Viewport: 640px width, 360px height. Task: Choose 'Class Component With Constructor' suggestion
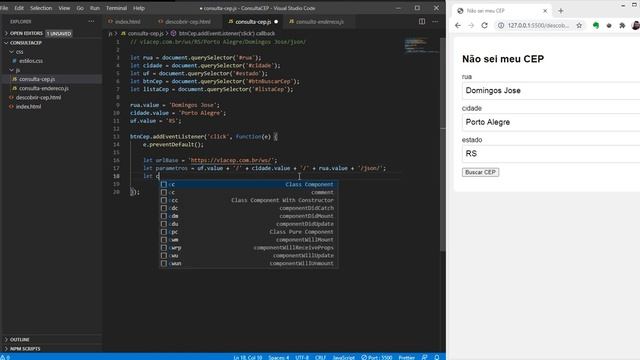(249, 200)
